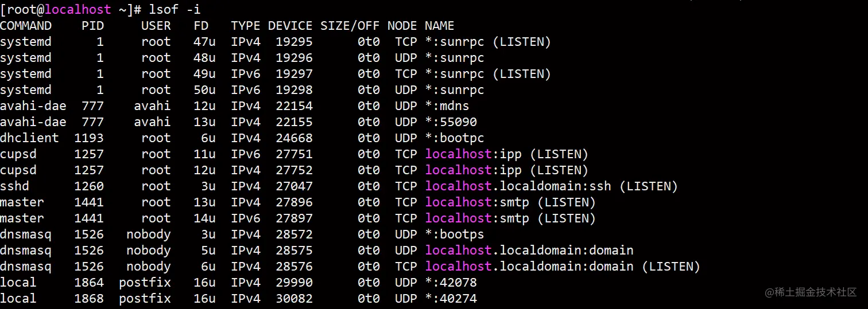Click the *:42078 name entry
This screenshot has width=868, height=309.
(x=451, y=283)
